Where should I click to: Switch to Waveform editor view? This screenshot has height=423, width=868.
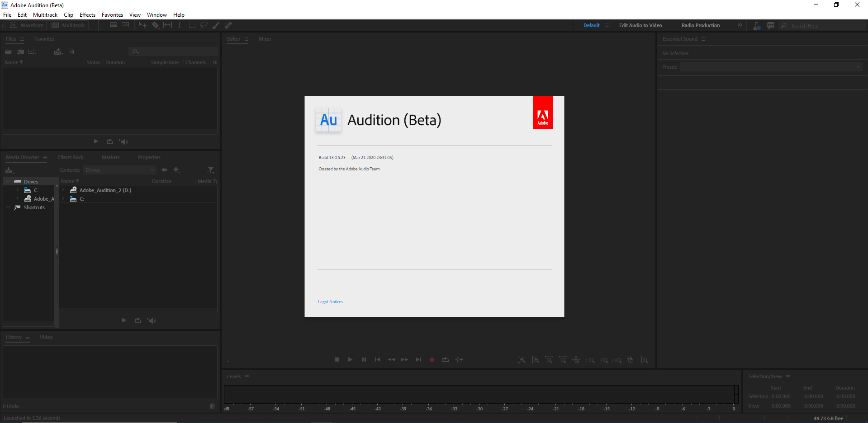[26, 25]
